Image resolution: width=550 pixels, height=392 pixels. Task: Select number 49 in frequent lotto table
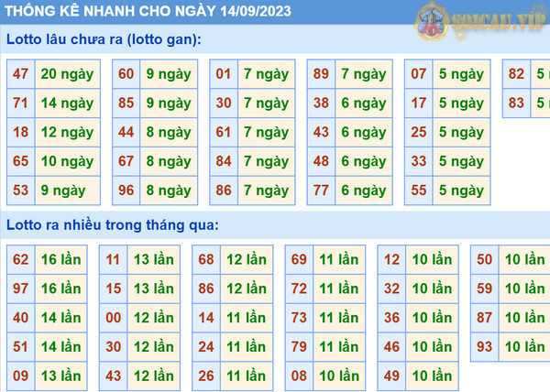tap(391, 376)
